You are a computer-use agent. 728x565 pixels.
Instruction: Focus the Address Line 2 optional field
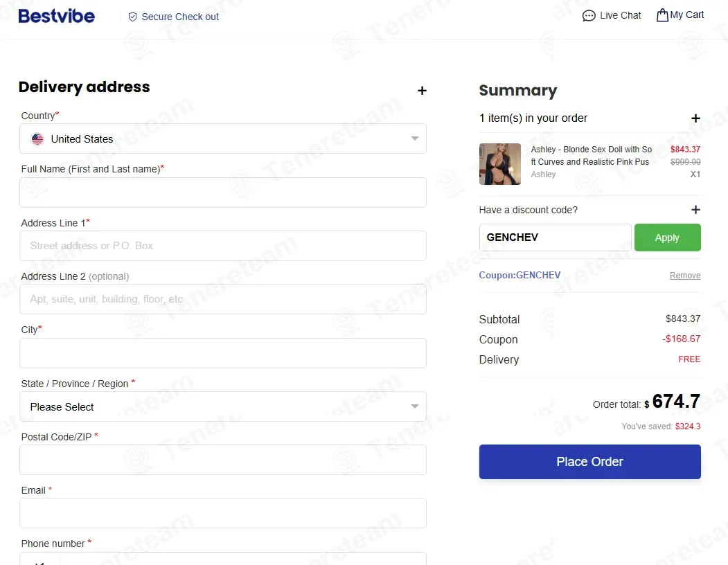pyautogui.click(x=223, y=299)
